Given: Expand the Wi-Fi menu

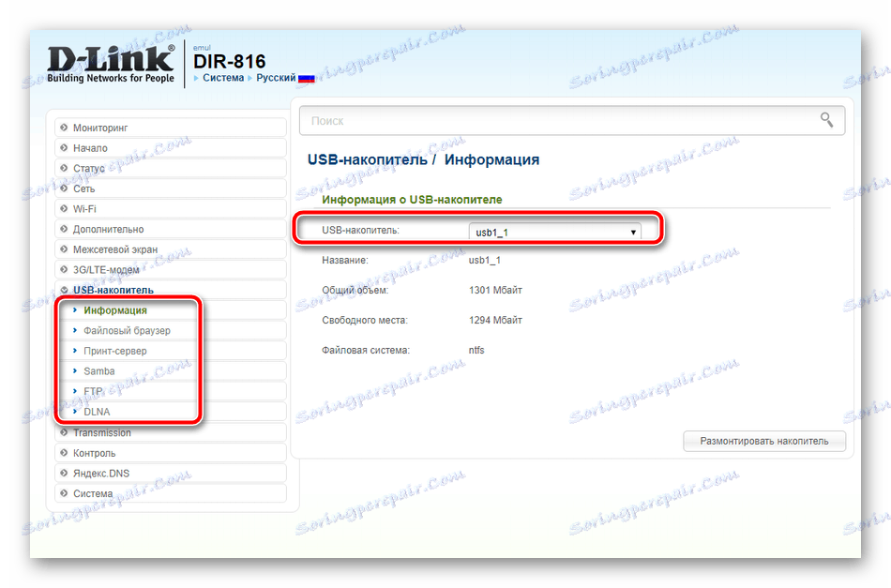Looking at the screenshot, I should 171,208.
